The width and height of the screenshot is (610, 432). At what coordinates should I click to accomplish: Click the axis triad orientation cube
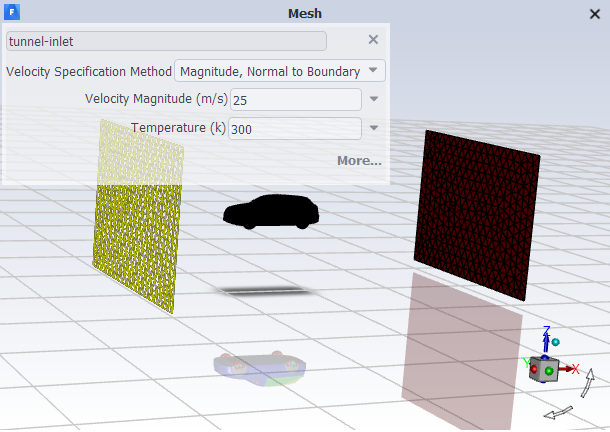click(543, 369)
